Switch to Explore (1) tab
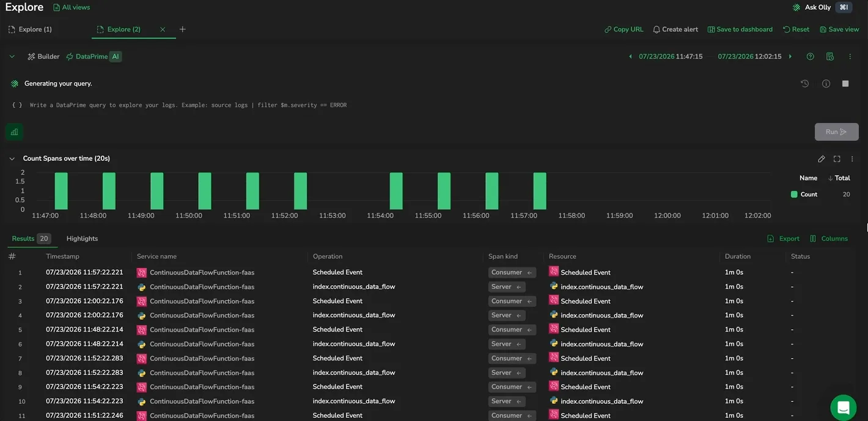This screenshot has width=868, height=421. click(x=30, y=29)
